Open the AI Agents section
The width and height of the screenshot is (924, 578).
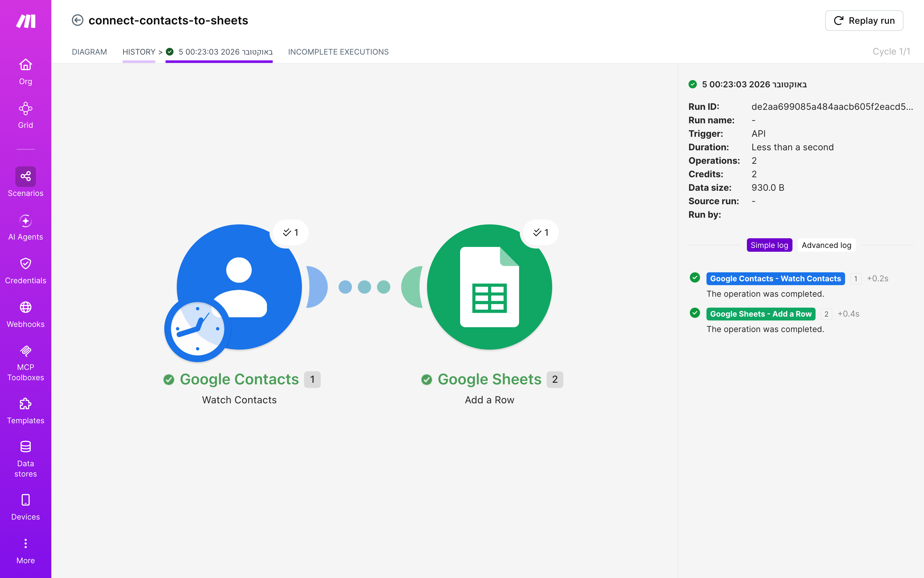[x=26, y=227]
